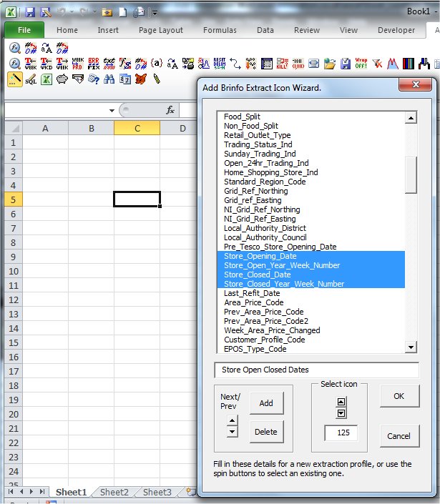This screenshot has height=504, width=440.
Task: Click column A header
Action: point(45,128)
